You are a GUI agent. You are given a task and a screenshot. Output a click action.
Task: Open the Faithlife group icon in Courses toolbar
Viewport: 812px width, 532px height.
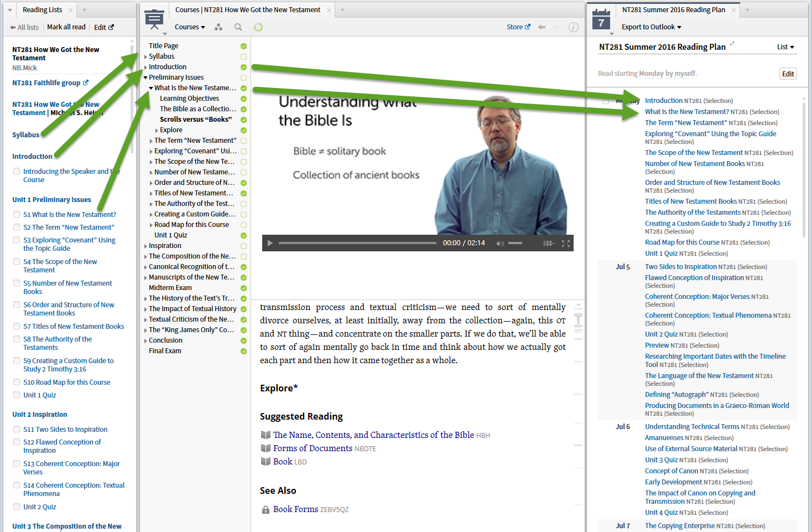(x=218, y=27)
